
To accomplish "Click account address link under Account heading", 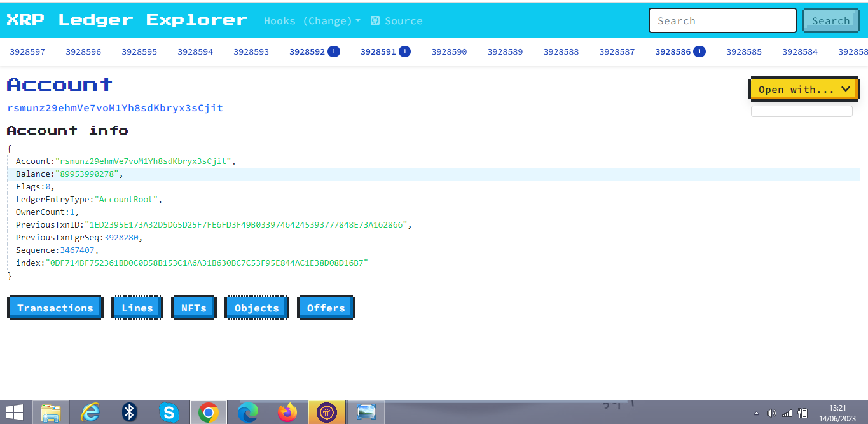I will pyautogui.click(x=115, y=108).
